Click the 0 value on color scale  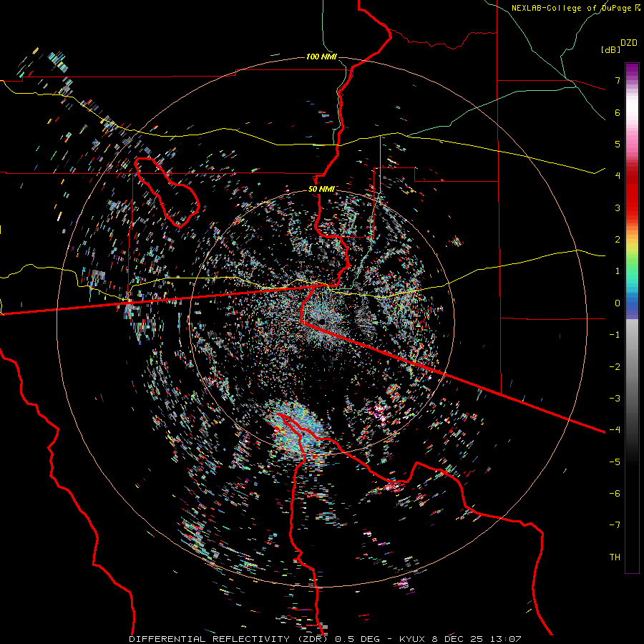(x=618, y=303)
